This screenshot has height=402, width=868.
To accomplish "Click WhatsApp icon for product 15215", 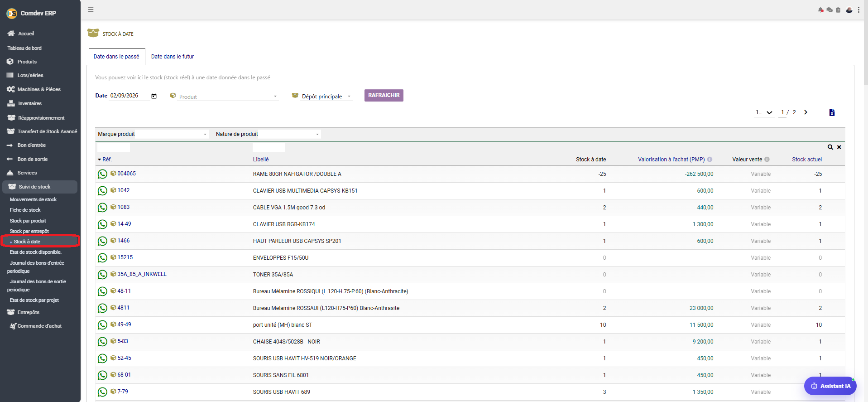I will [x=103, y=258].
